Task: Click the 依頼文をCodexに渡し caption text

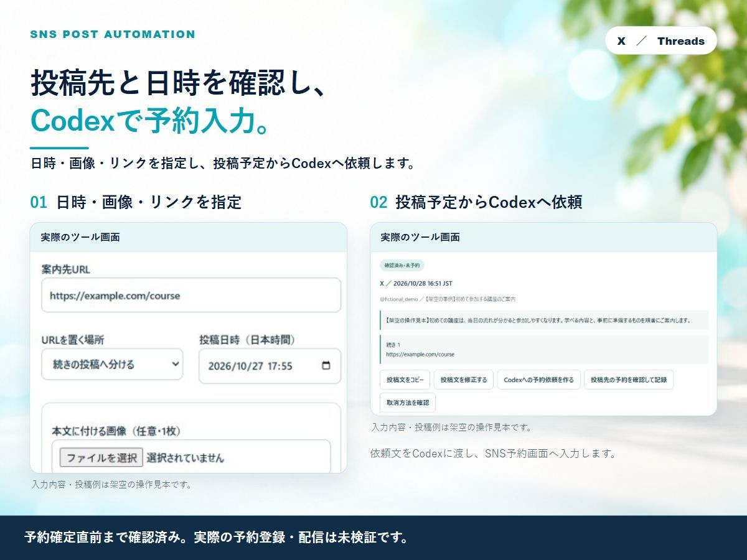Action: 493,453
